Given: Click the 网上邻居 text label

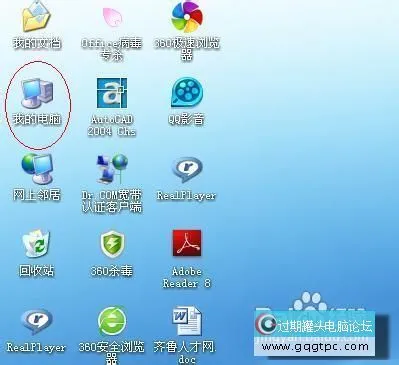Looking at the screenshot, I should pyautogui.click(x=37, y=195).
